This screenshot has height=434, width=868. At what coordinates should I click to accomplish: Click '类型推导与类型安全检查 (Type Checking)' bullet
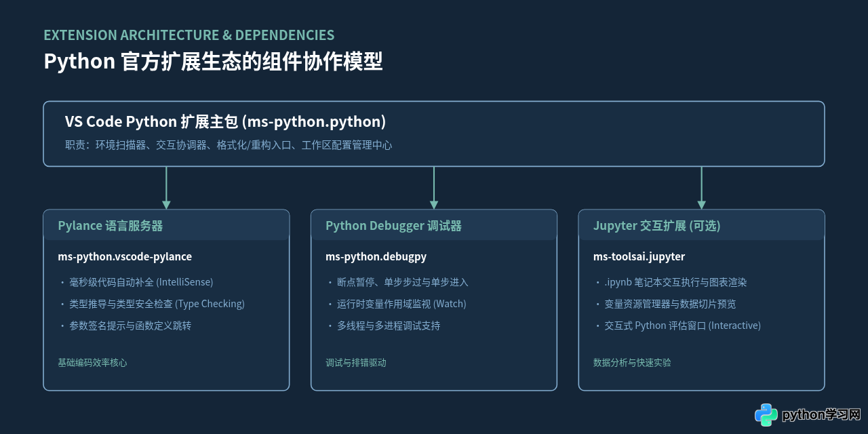(151, 304)
